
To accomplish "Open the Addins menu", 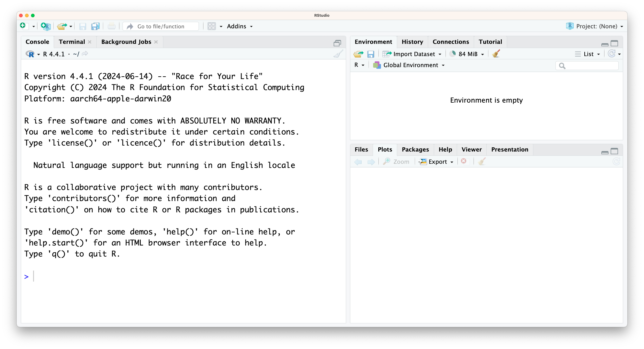I will pos(240,26).
